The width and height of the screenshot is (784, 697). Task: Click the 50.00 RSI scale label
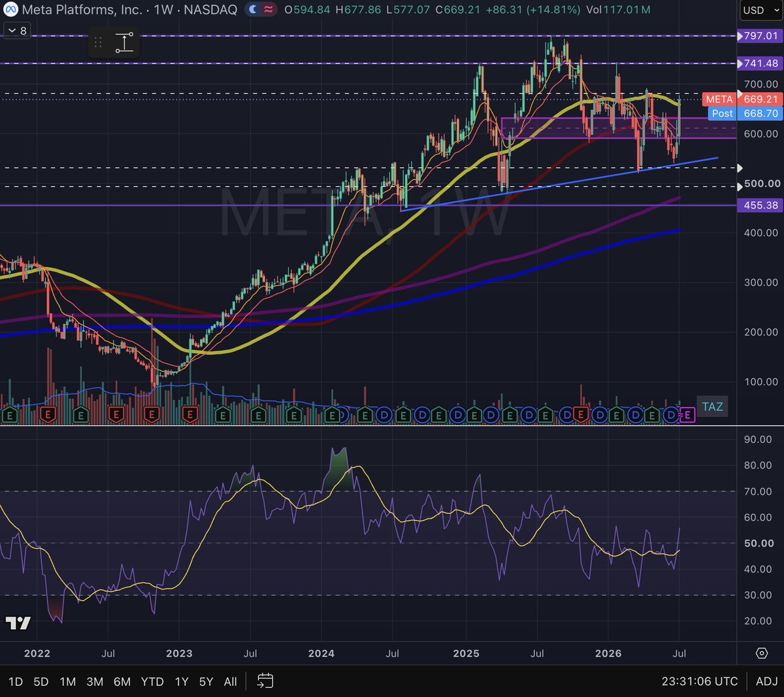coord(759,543)
